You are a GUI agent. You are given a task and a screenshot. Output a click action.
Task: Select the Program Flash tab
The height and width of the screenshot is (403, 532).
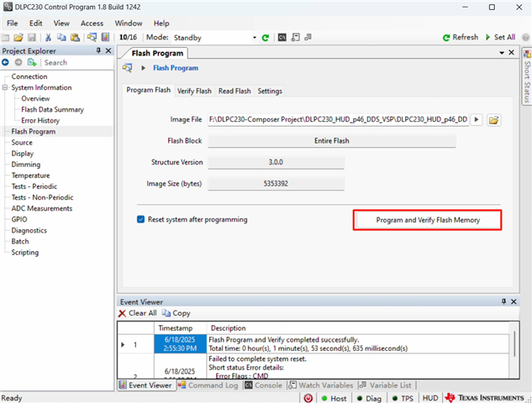(148, 90)
